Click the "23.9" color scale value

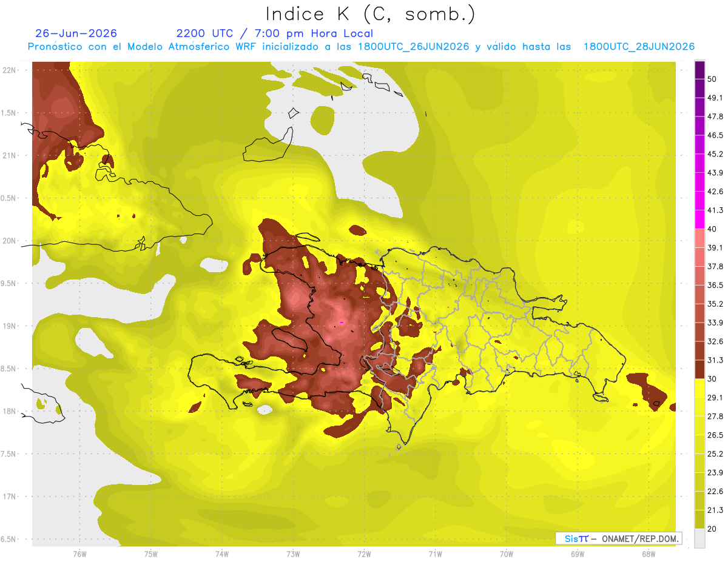(715, 473)
